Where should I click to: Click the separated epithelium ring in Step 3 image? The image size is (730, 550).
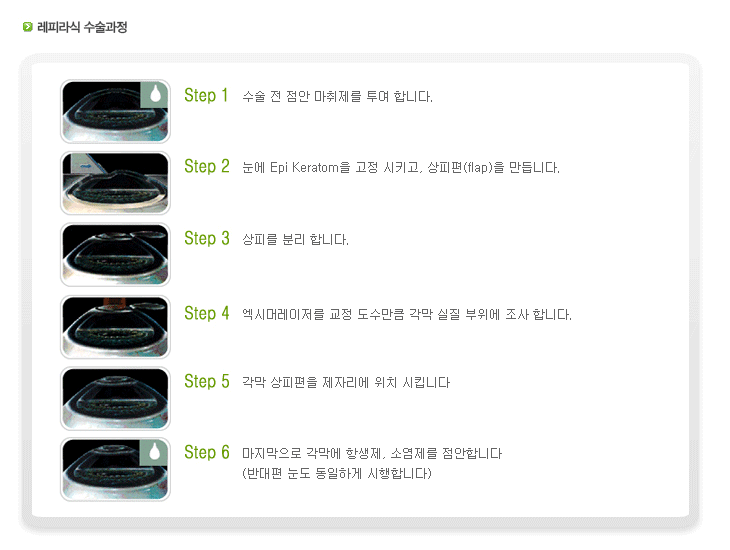(149, 234)
